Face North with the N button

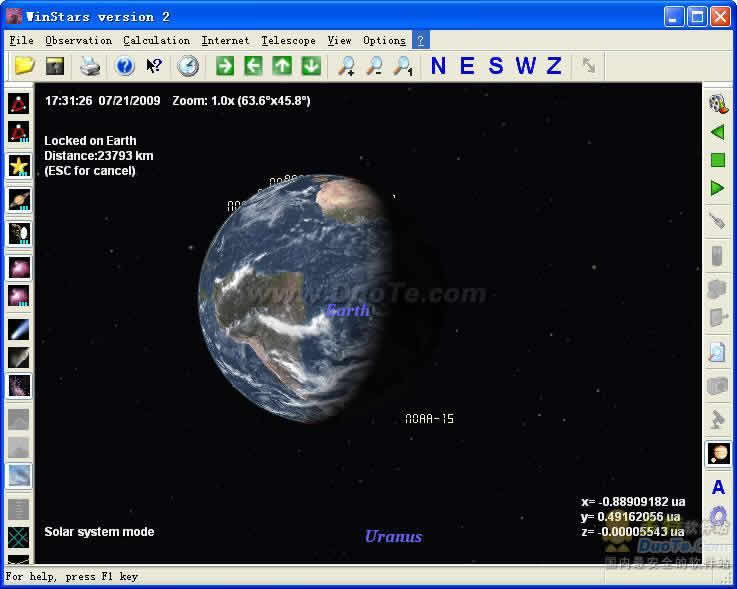point(439,66)
